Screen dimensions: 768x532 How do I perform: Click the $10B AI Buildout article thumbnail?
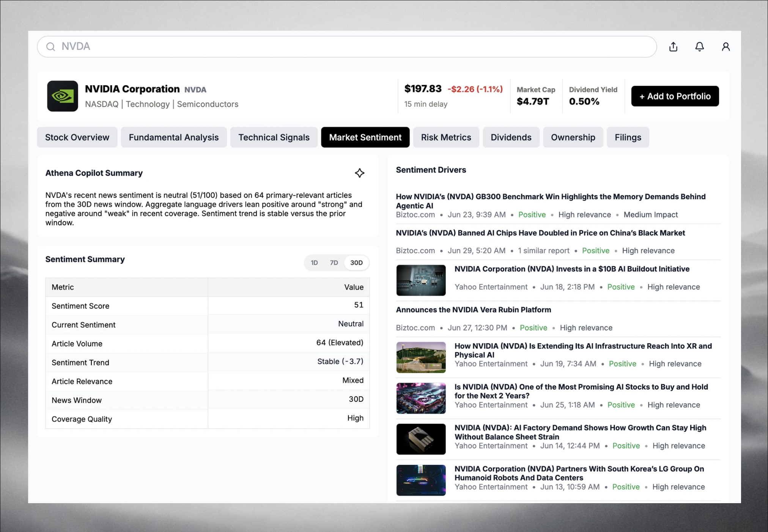[421, 280]
